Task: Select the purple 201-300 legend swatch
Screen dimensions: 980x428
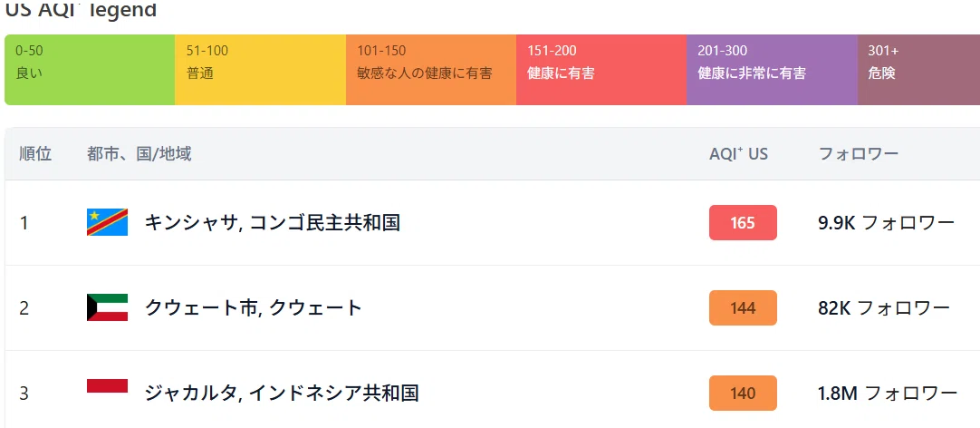Action: pyautogui.click(x=772, y=70)
